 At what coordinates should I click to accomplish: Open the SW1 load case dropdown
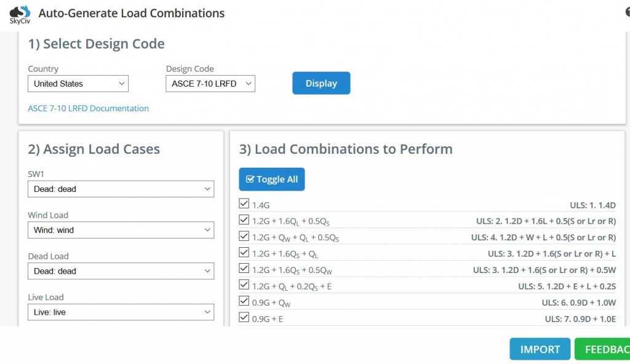point(121,189)
